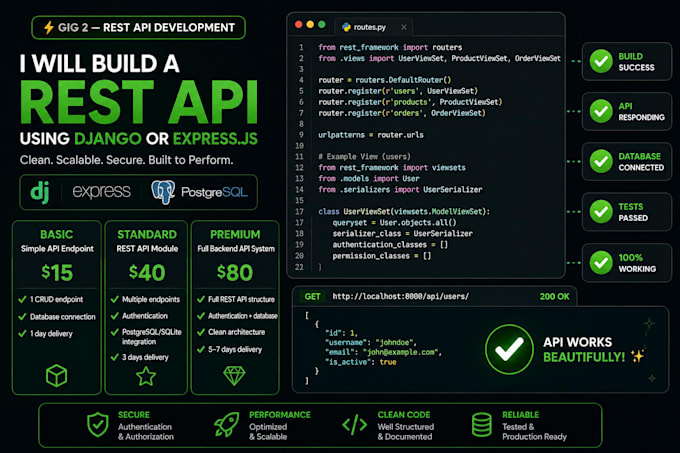Click the TESTS PASSED status card
This screenshot has width=680, height=453.
click(x=627, y=212)
